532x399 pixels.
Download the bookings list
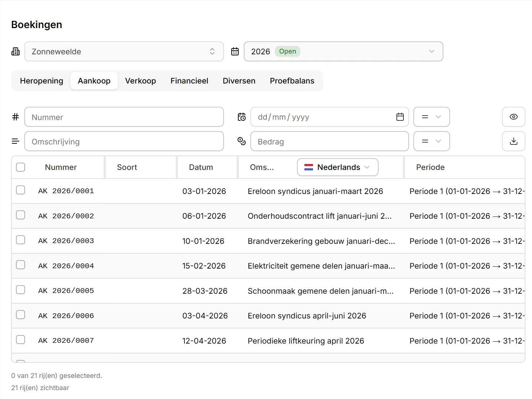(514, 141)
